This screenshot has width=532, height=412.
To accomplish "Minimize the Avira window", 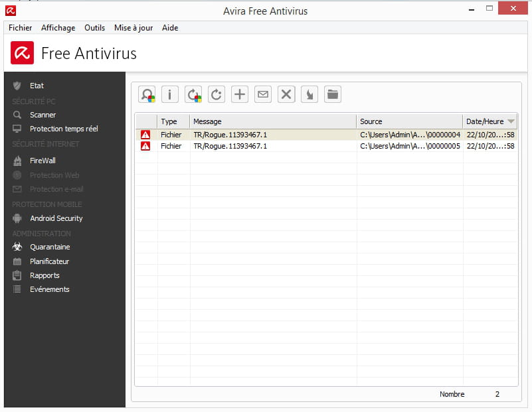I will pyautogui.click(x=472, y=9).
